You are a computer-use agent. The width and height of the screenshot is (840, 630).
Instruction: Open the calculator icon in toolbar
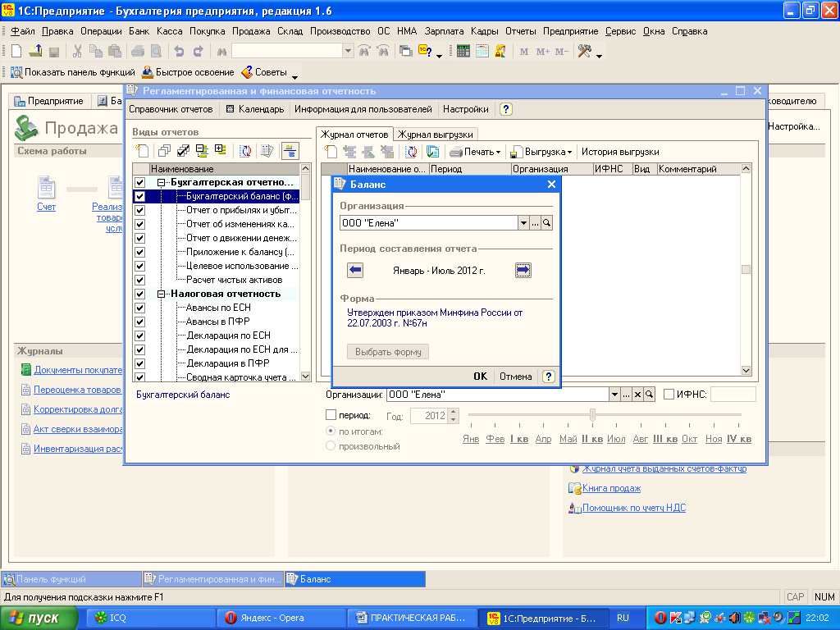(x=463, y=52)
